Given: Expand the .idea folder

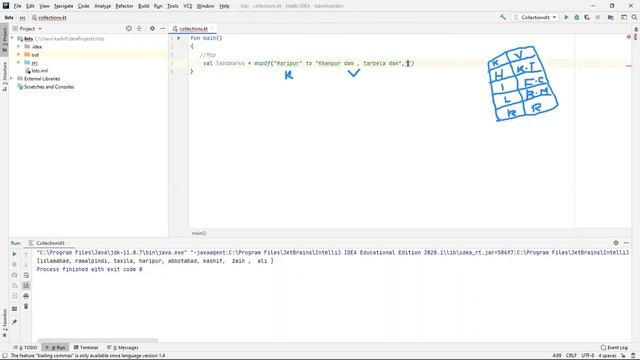Looking at the screenshot, I should [19, 47].
